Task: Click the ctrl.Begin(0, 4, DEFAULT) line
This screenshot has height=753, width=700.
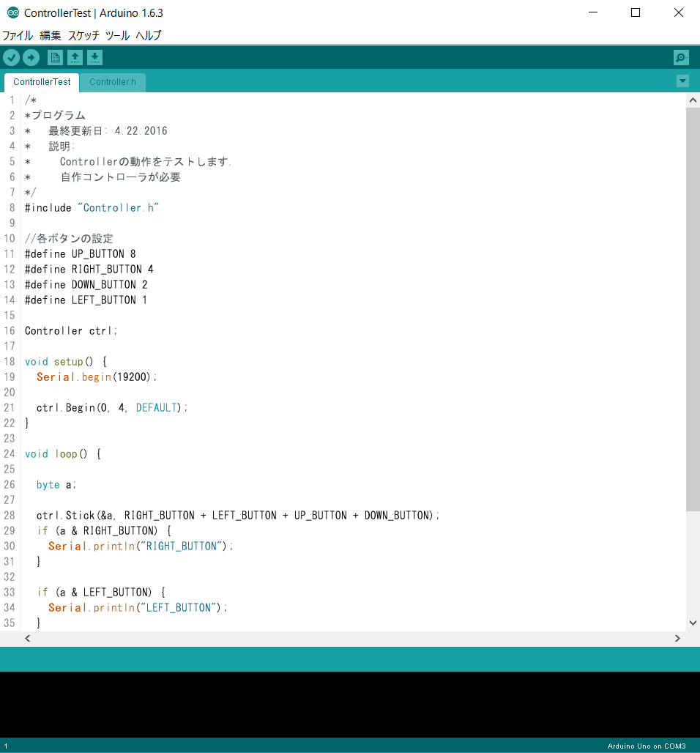Action: pyautogui.click(x=112, y=408)
